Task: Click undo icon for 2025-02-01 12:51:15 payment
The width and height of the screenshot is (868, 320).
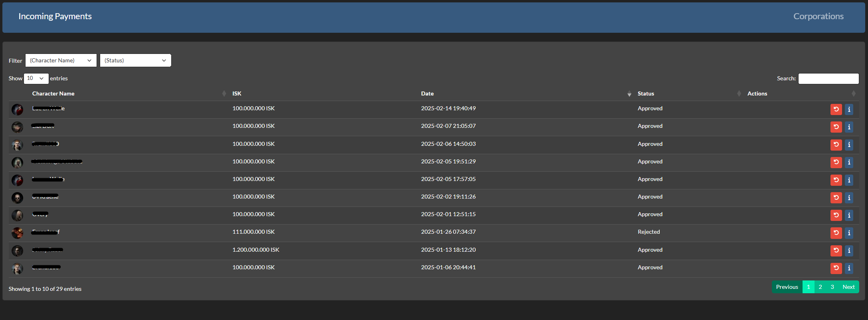Action: [x=836, y=215]
